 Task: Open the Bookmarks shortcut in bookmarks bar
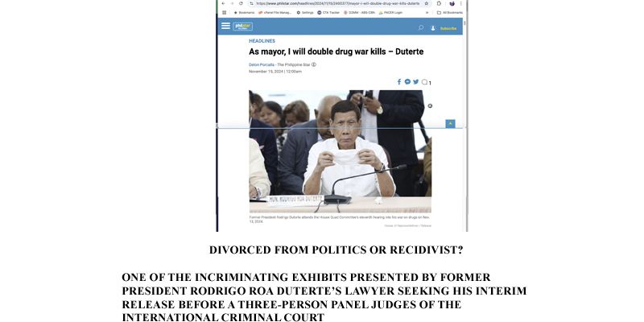[x=244, y=13]
